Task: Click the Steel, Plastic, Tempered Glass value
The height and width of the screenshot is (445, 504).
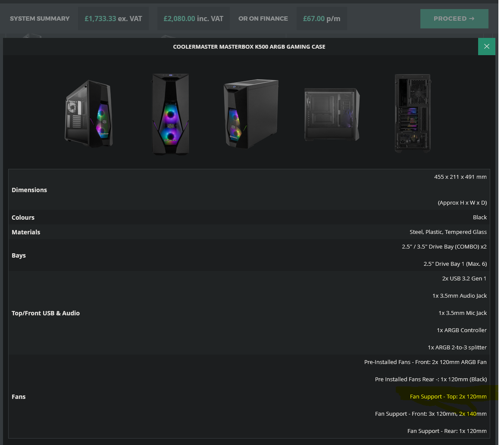Action: (x=448, y=232)
